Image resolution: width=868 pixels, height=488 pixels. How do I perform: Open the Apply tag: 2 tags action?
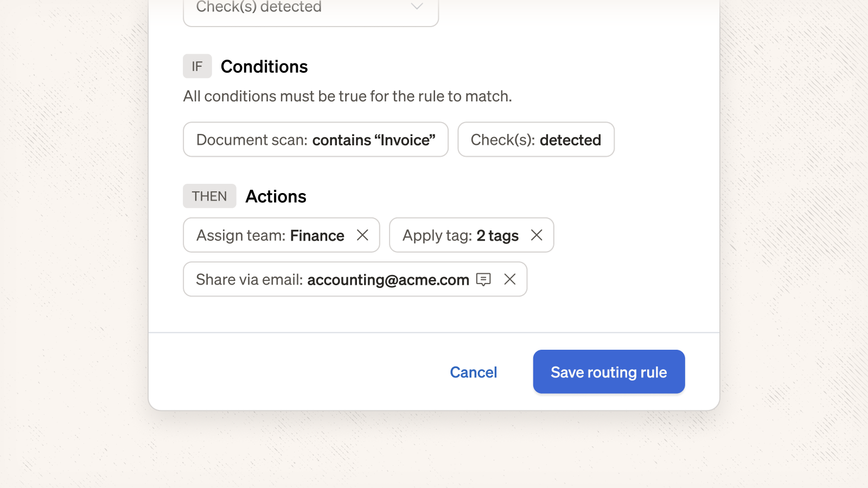point(460,235)
